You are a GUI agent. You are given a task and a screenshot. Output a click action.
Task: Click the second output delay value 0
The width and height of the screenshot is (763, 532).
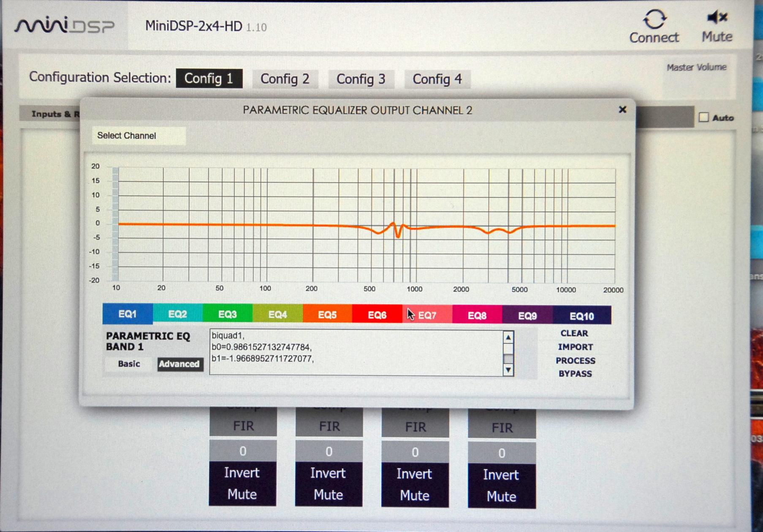click(x=329, y=451)
